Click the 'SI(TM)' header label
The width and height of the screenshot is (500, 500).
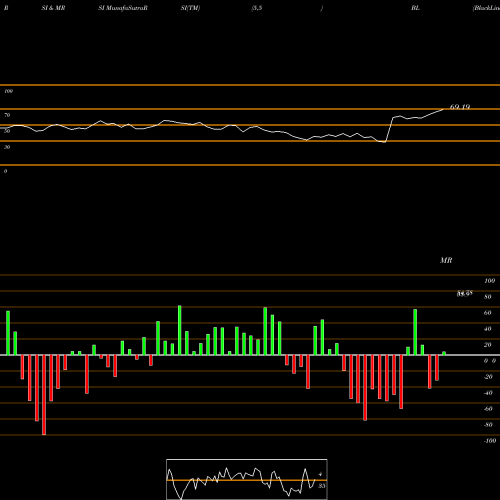[190, 8]
